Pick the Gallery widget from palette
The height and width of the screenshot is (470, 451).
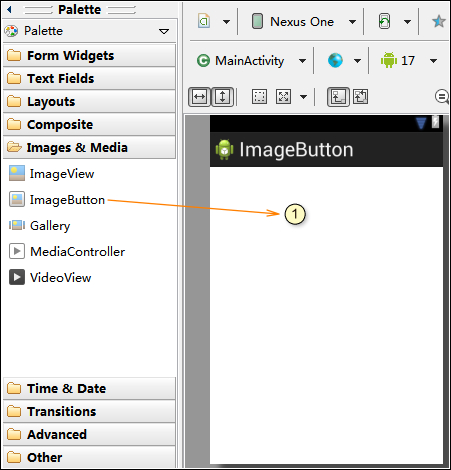click(x=39, y=226)
